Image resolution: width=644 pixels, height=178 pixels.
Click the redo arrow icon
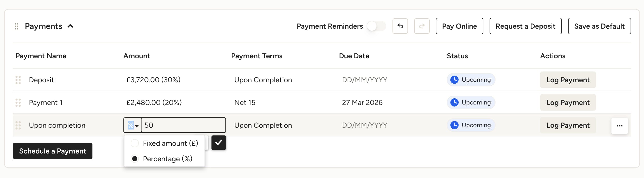pos(422,26)
